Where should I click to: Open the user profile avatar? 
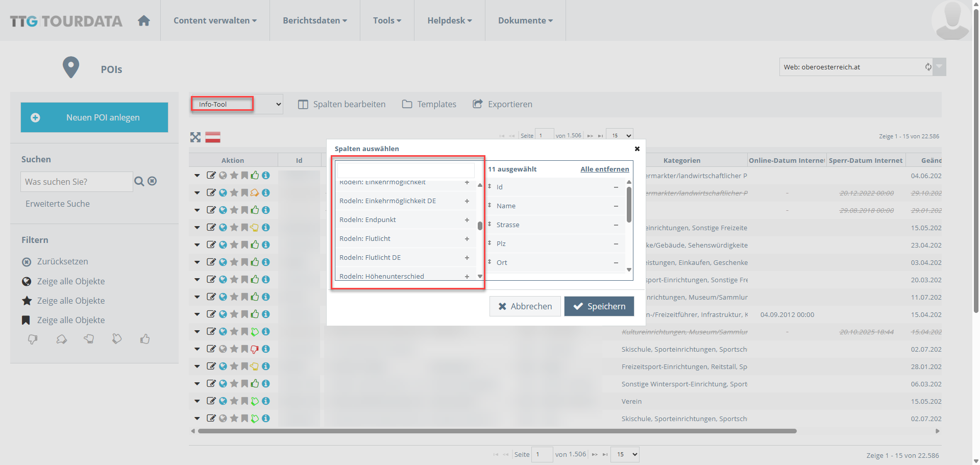(x=951, y=20)
